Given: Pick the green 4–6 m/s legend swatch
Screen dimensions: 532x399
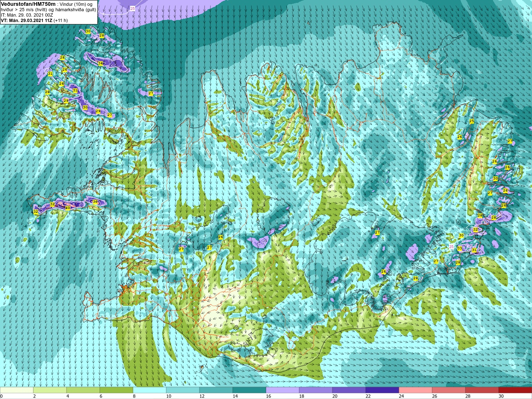Looking at the screenshot, I should [x=83, y=390].
